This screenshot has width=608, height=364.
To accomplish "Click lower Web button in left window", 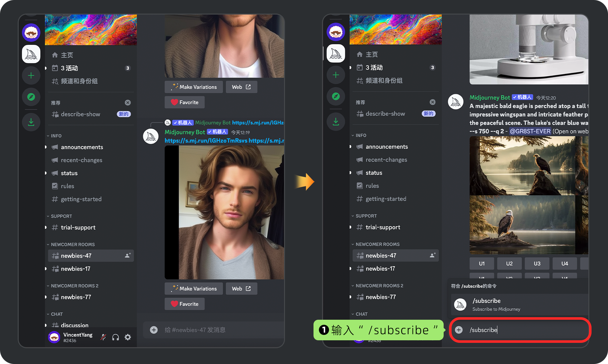I will click(241, 288).
